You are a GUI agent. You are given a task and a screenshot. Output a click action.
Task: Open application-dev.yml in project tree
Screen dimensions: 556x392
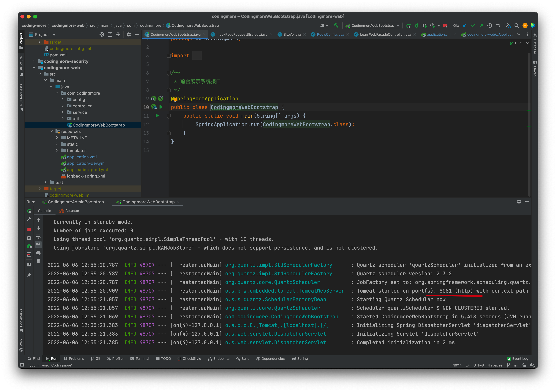coord(86,163)
